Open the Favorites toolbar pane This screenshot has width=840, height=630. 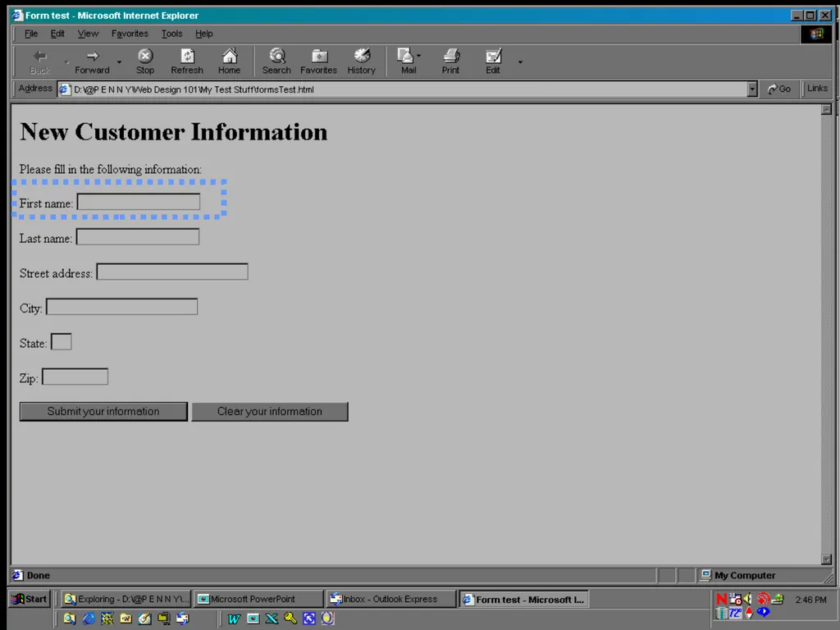[319, 62]
